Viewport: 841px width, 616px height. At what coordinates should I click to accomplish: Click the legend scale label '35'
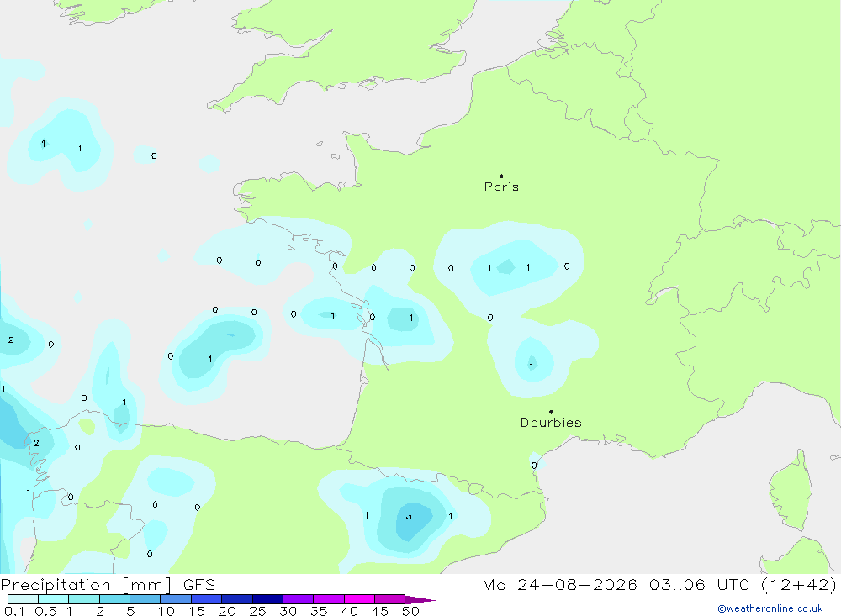pyautogui.click(x=319, y=611)
